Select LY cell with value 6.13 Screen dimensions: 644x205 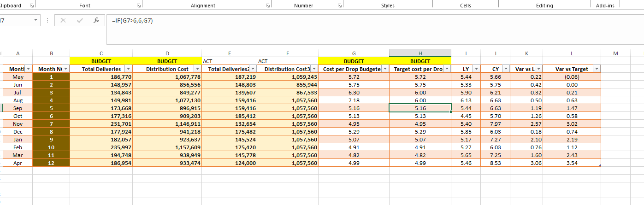466,100
